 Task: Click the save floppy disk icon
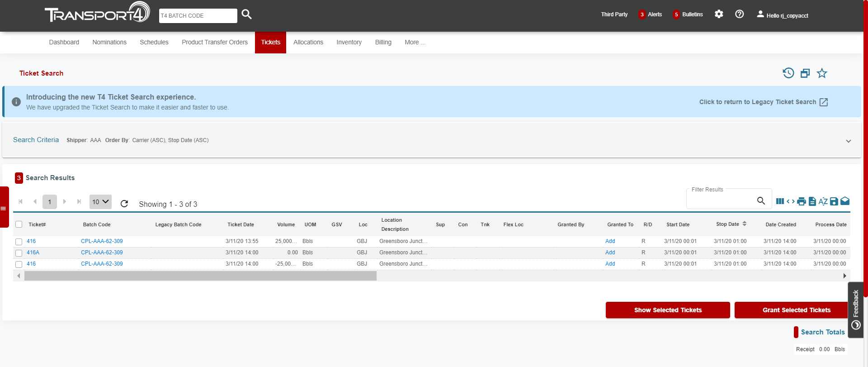[x=834, y=201]
